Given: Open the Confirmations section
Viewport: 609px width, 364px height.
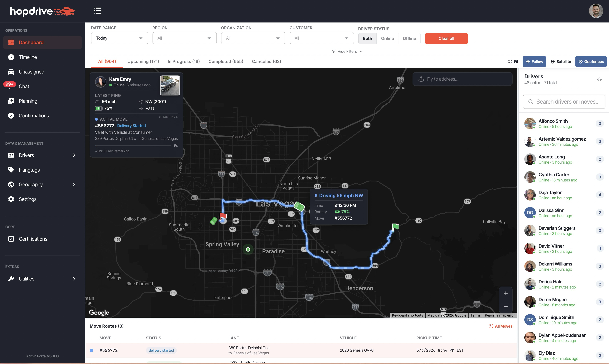Looking at the screenshot, I should [34, 115].
